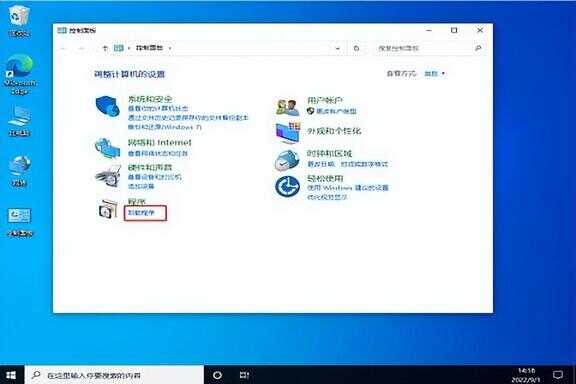Minimize the Control Panel window
This screenshot has width=576, height=384.
pos(428,30)
